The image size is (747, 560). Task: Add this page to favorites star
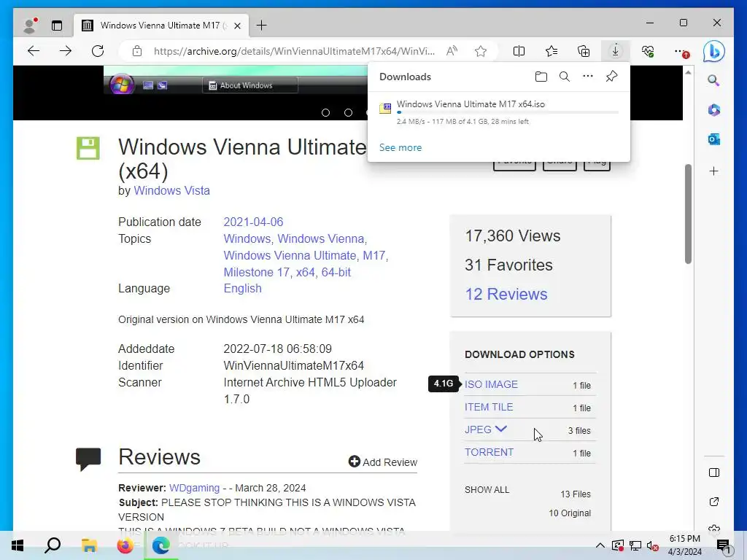481,51
